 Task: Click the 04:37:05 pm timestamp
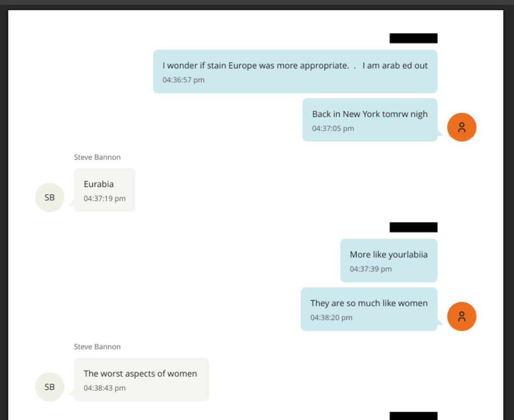(x=333, y=128)
